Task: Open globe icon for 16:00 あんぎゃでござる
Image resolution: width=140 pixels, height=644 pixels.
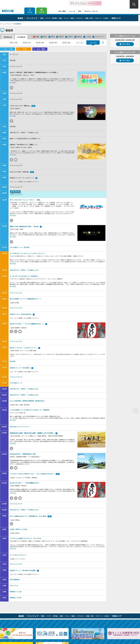Action: coord(11,332)
